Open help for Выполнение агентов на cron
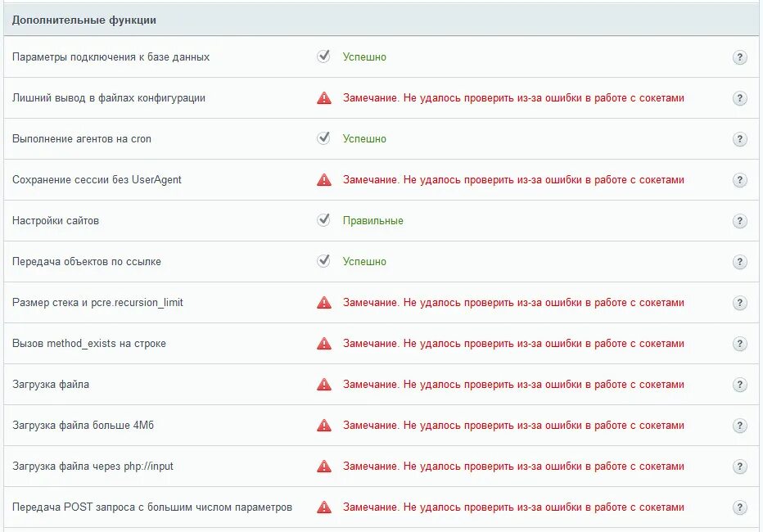 (x=739, y=139)
